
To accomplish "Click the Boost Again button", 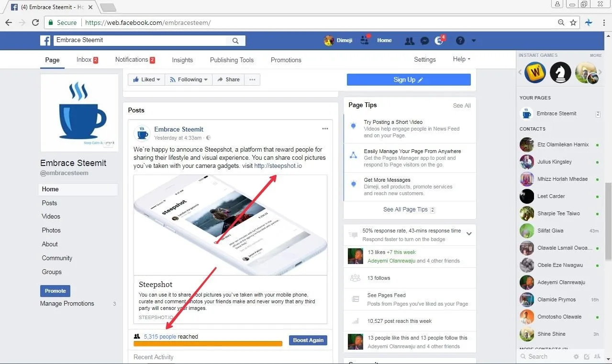I will 308,341.
